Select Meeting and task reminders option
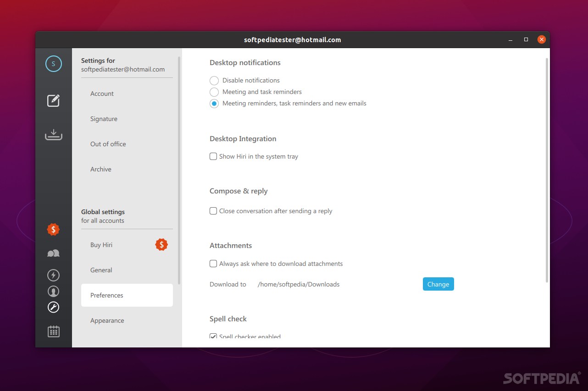 214,92
